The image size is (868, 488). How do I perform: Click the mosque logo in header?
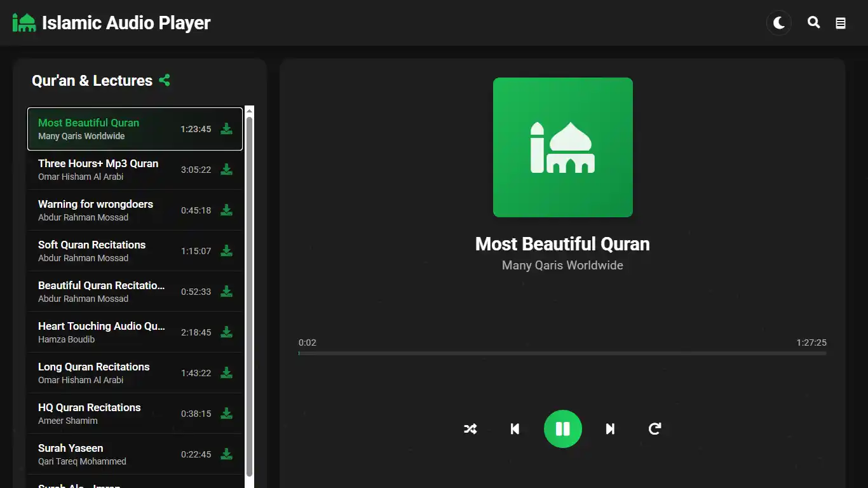pyautogui.click(x=24, y=23)
